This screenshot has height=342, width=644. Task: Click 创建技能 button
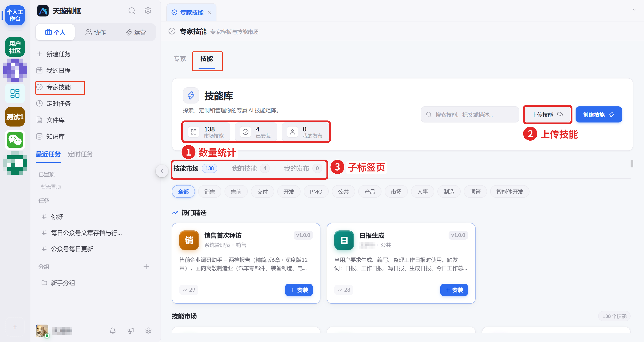599,115
